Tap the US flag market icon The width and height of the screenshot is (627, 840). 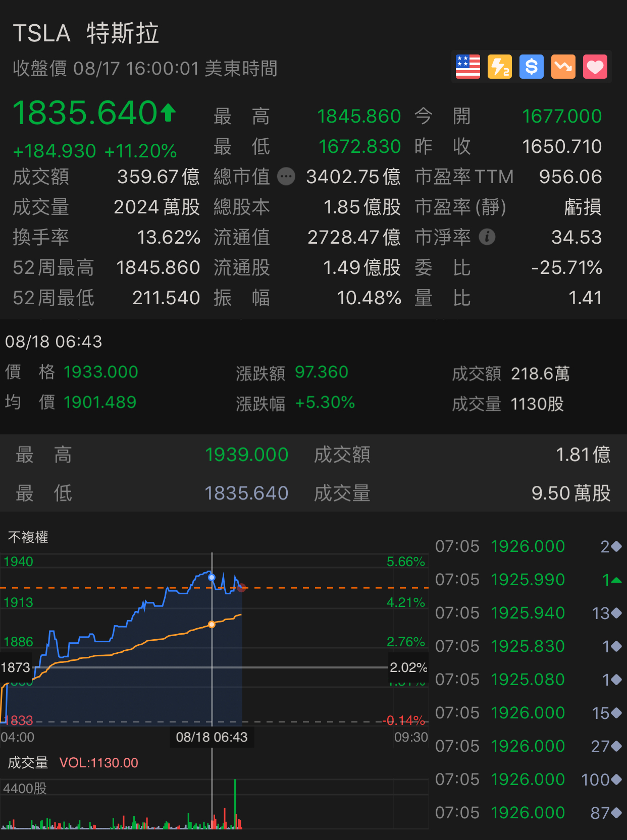(467, 67)
